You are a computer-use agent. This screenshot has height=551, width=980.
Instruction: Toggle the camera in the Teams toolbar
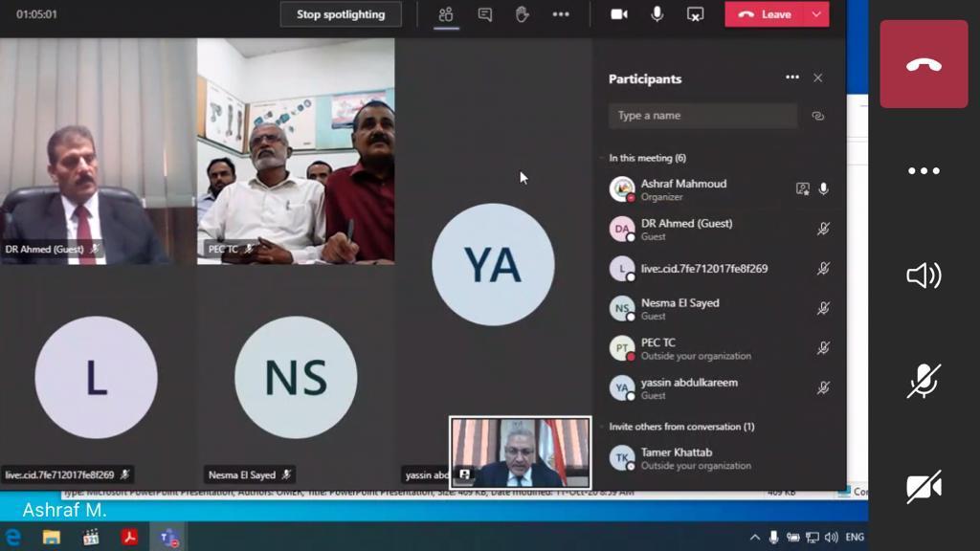click(619, 14)
